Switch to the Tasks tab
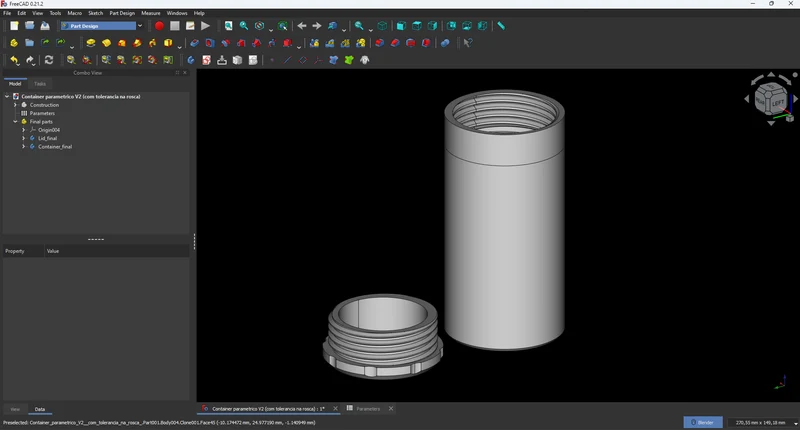800x430 pixels. 40,84
